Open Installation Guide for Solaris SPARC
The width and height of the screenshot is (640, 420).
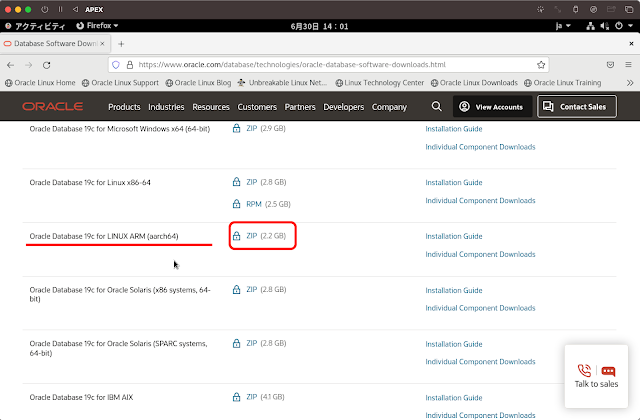pos(454,344)
